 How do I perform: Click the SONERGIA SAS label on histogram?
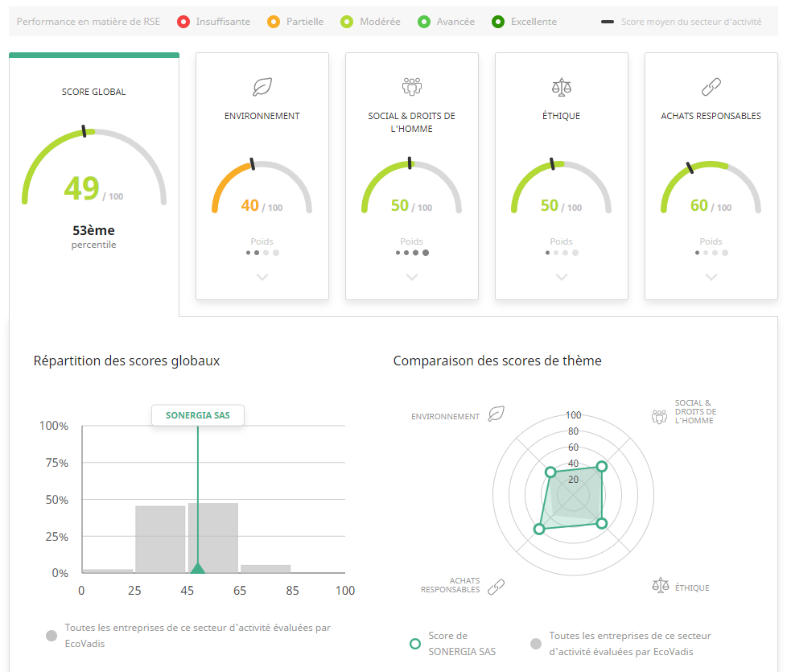(197, 415)
